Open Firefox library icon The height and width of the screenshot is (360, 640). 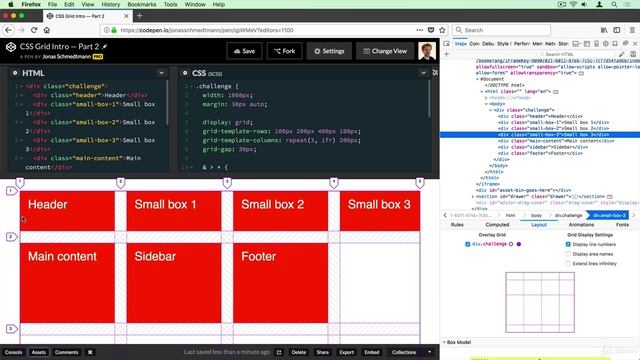[604, 30]
